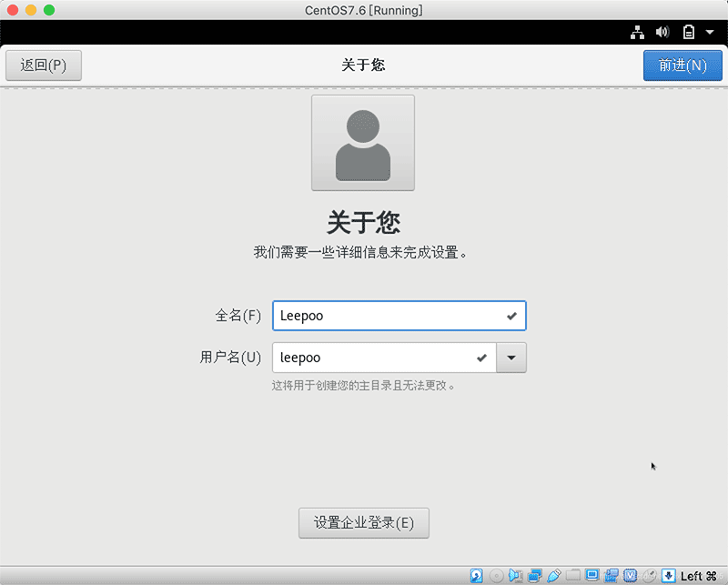The height and width of the screenshot is (585, 728).
Task: Click the recording icon in the status bar
Action: tap(612, 575)
